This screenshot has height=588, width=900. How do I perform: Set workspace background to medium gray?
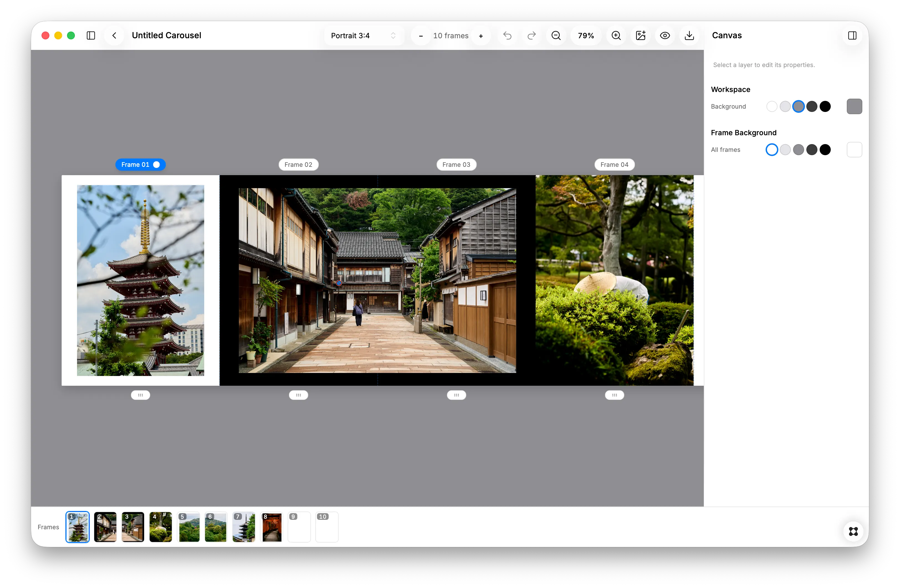pyautogui.click(x=798, y=107)
